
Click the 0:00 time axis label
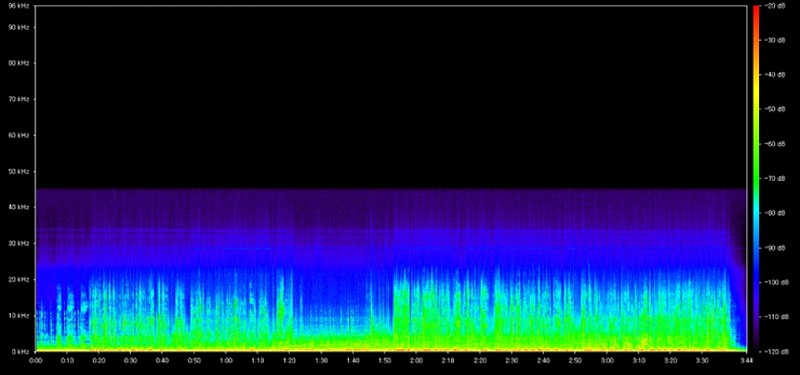tap(36, 360)
